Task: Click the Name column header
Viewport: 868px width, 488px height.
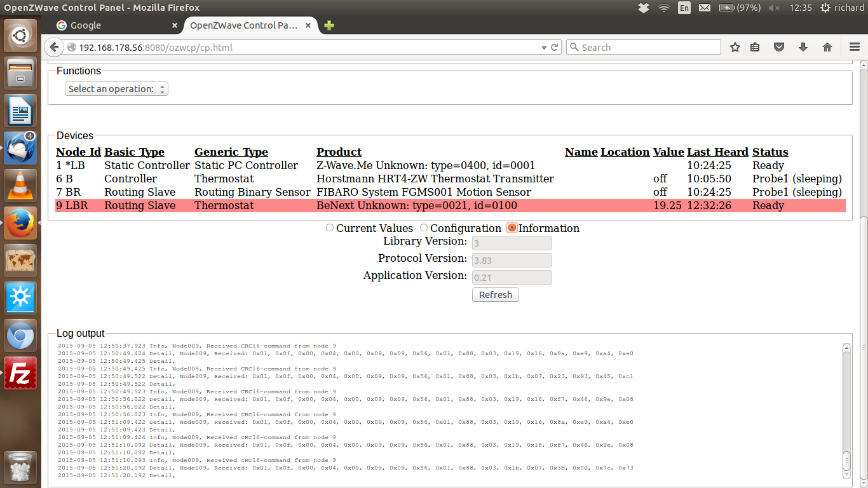Action: coord(581,152)
